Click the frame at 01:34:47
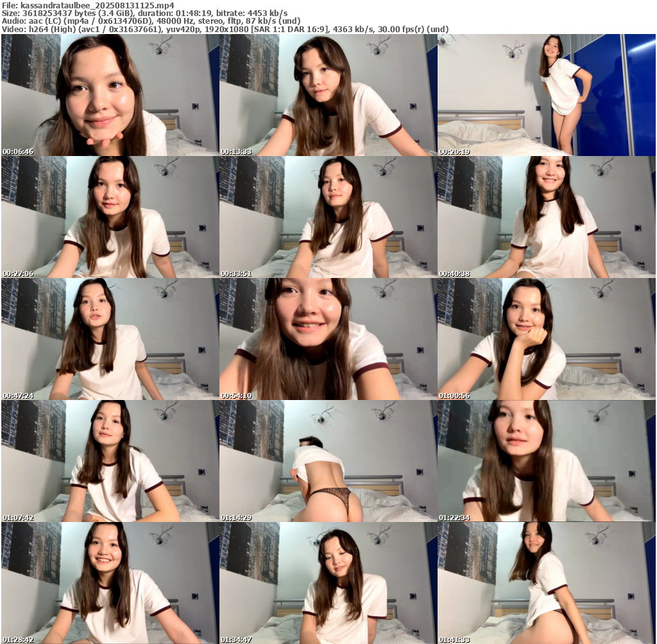 click(328, 583)
